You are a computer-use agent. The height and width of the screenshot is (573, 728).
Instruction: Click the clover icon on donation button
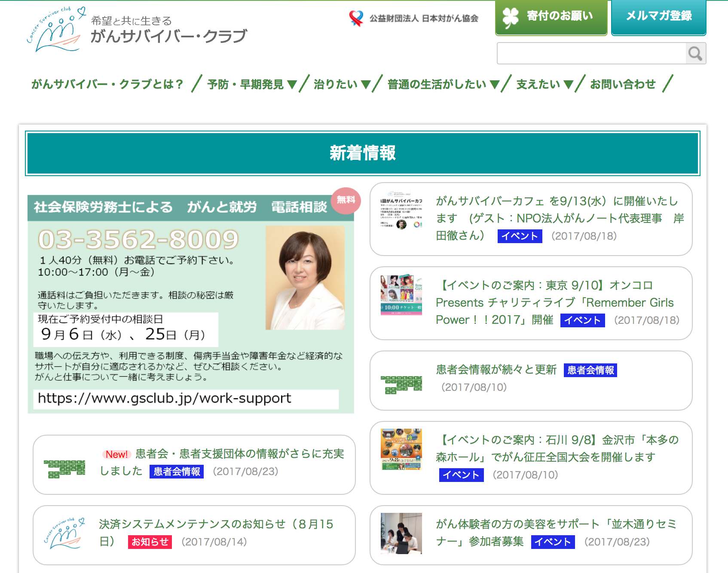tap(511, 17)
